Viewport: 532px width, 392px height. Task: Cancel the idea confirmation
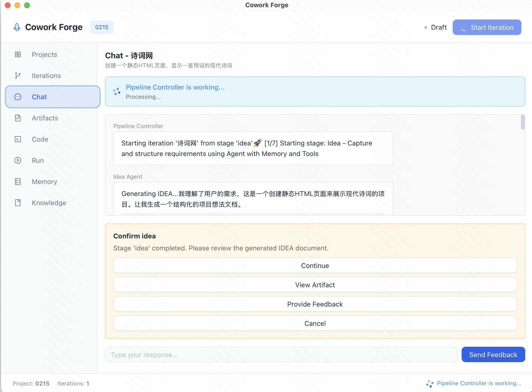tap(315, 323)
